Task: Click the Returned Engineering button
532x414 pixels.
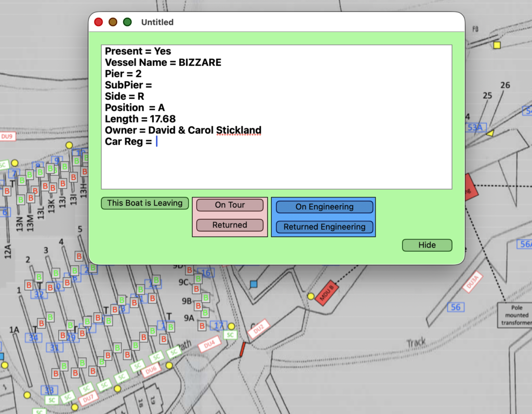Action: (x=324, y=227)
